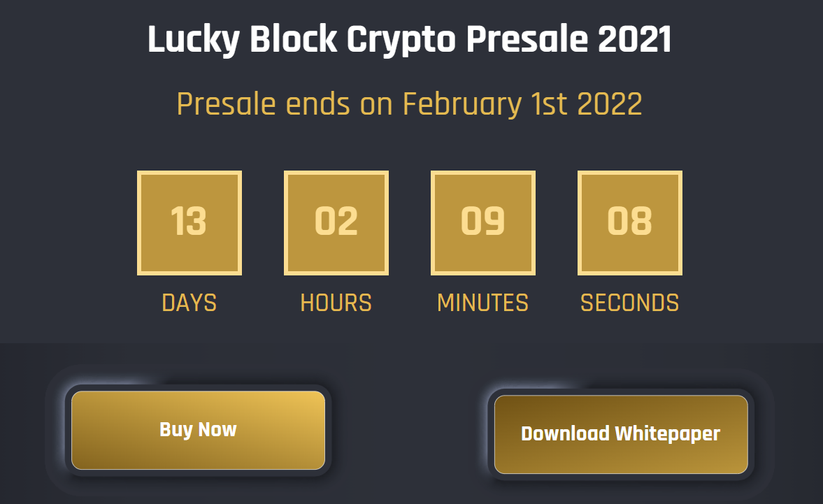Viewport: 823px width, 504px height.
Task: Click the year 2022 in the subtitle
Action: 610,103
